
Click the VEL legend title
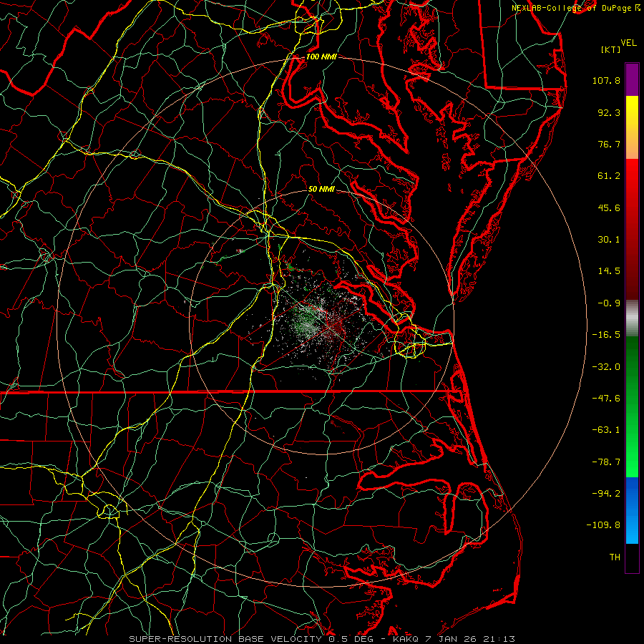pyautogui.click(x=629, y=43)
